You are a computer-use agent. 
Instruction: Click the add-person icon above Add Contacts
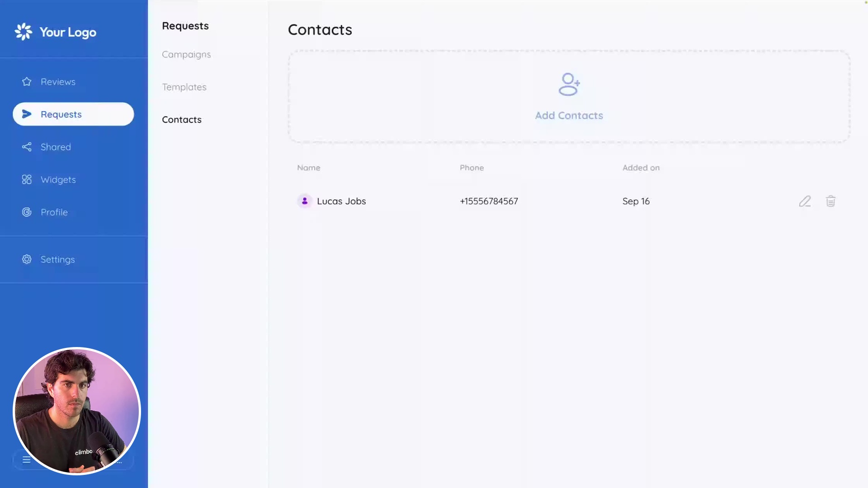click(569, 84)
